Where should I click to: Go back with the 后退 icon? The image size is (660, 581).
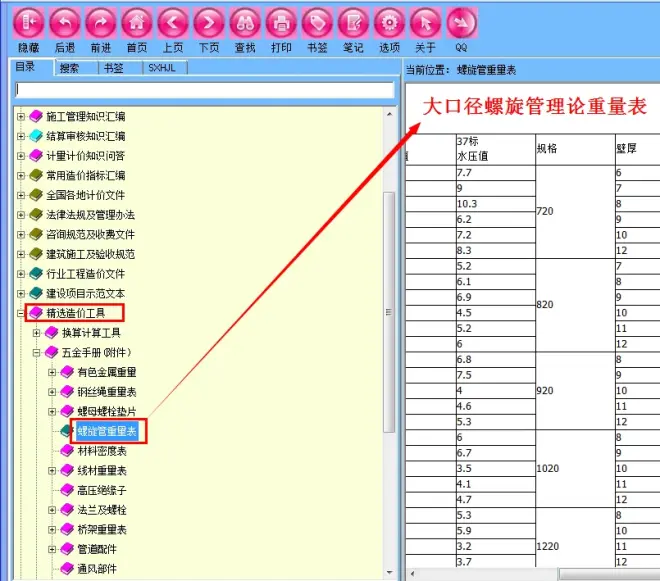pyautogui.click(x=65, y=22)
